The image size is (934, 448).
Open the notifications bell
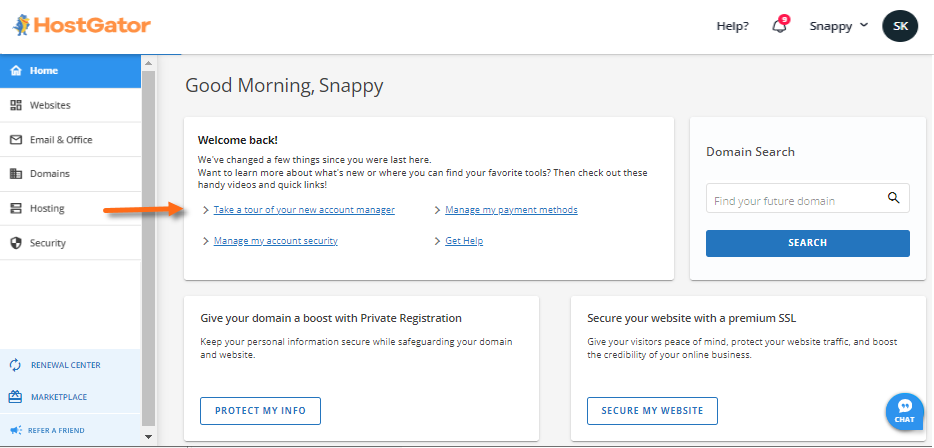(779, 26)
